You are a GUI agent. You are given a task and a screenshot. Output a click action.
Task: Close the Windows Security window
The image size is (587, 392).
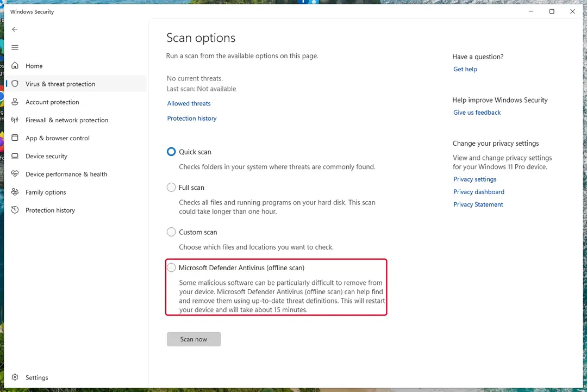pyautogui.click(x=572, y=11)
